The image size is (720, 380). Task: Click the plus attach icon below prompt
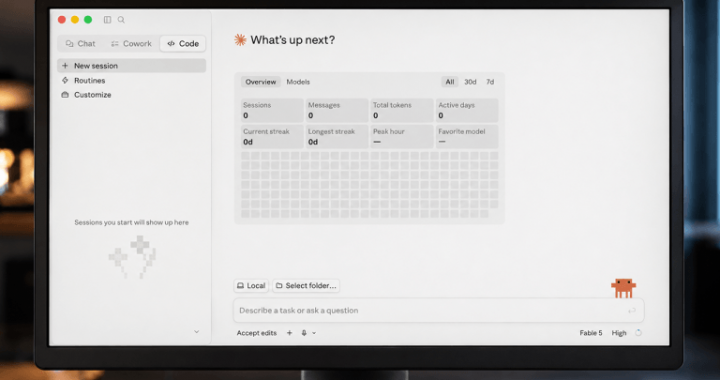289,333
